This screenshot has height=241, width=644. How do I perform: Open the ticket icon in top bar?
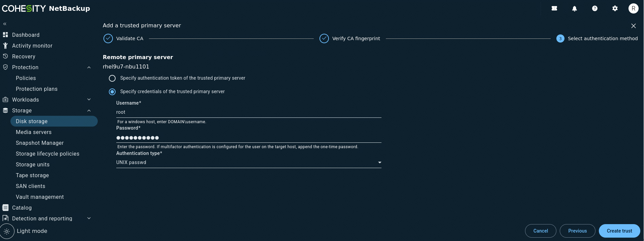click(x=554, y=8)
